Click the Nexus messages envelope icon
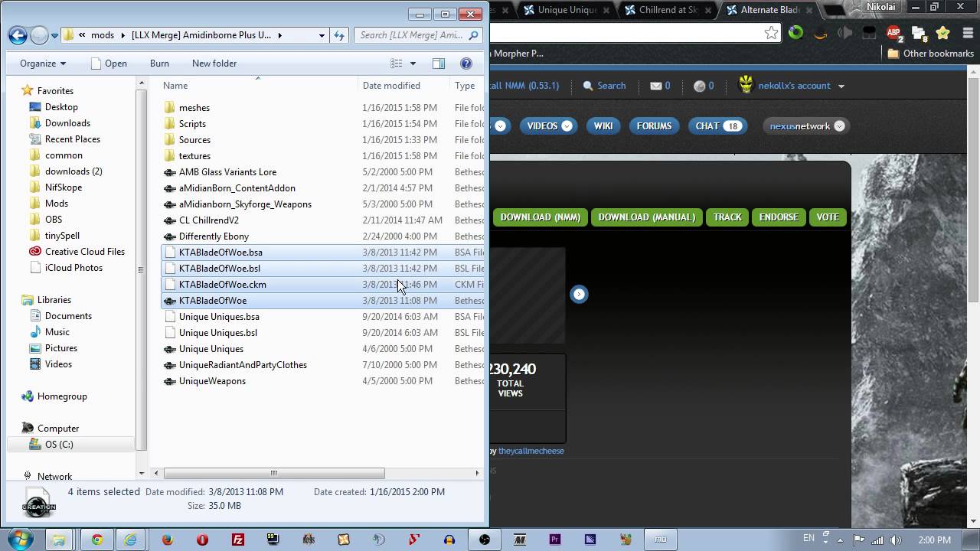Image resolution: width=980 pixels, height=551 pixels. point(656,86)
